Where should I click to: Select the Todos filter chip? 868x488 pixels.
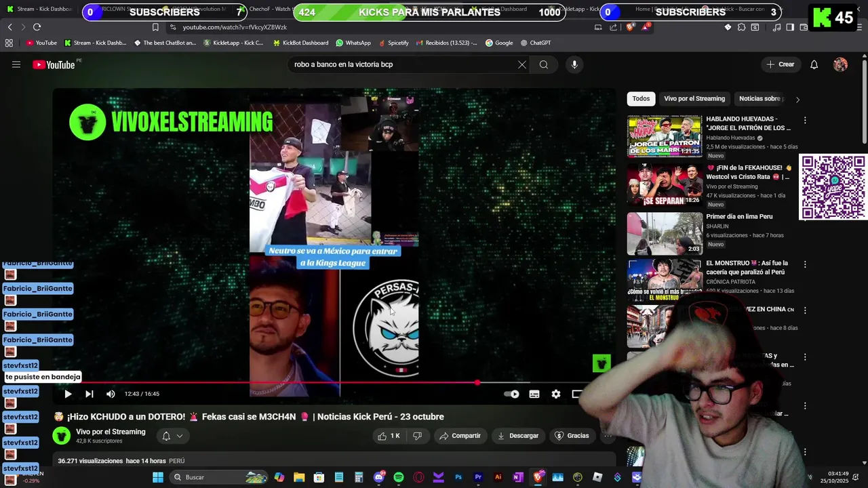click(x=641, y=98)
